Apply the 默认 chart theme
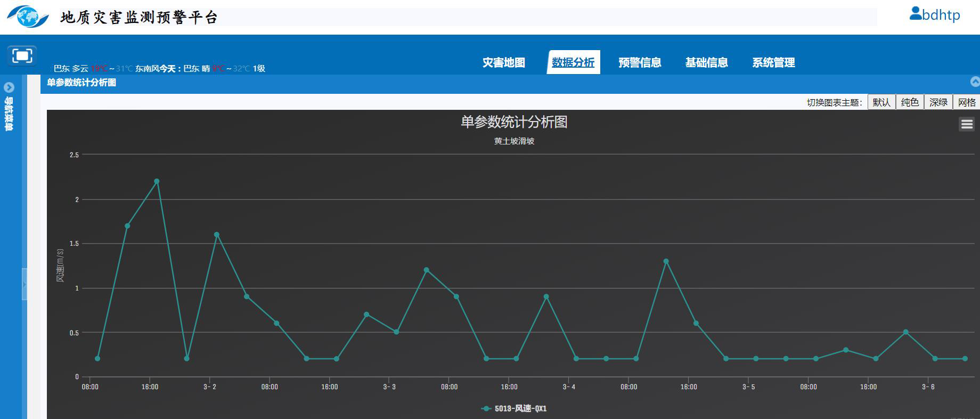 (x=881, y=102)
